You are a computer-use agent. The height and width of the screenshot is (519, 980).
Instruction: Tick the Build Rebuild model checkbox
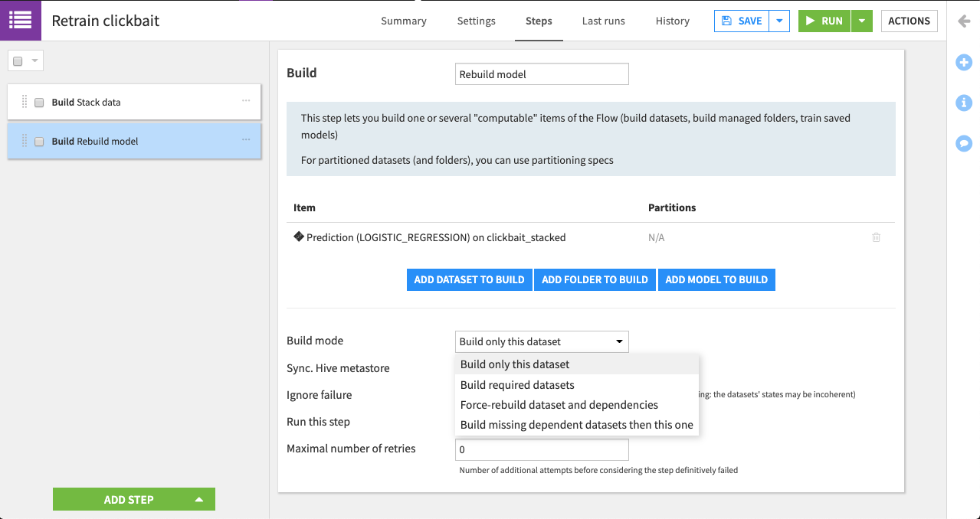point(39,142)
